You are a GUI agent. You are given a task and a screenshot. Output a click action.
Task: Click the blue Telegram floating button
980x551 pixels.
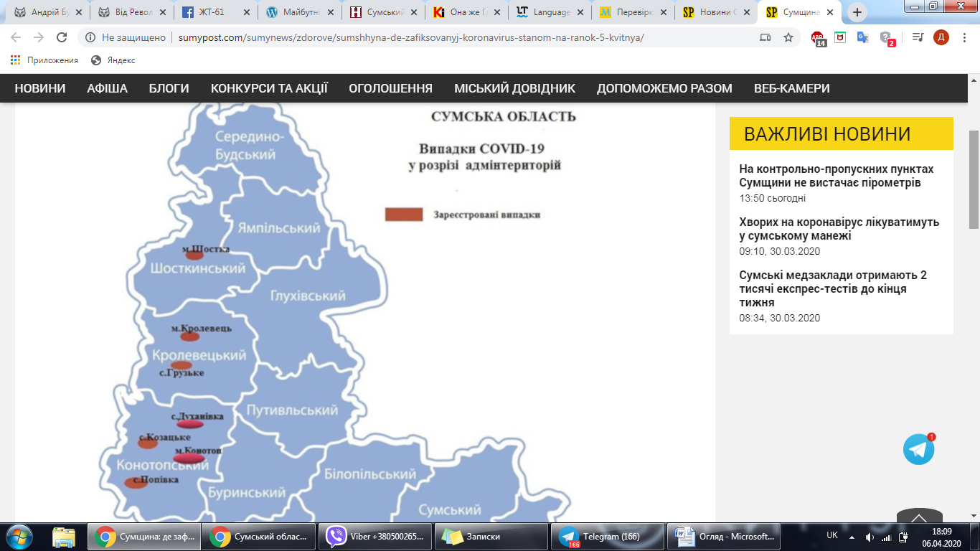919,449
